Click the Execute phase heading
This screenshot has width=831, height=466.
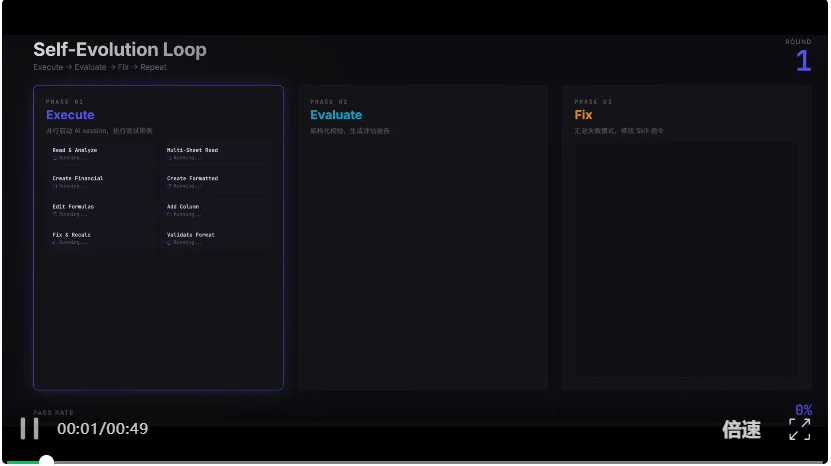point(70,115)
